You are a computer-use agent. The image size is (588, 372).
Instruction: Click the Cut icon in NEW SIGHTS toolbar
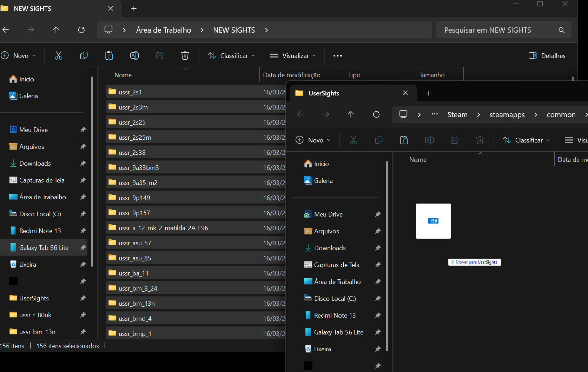58,55
